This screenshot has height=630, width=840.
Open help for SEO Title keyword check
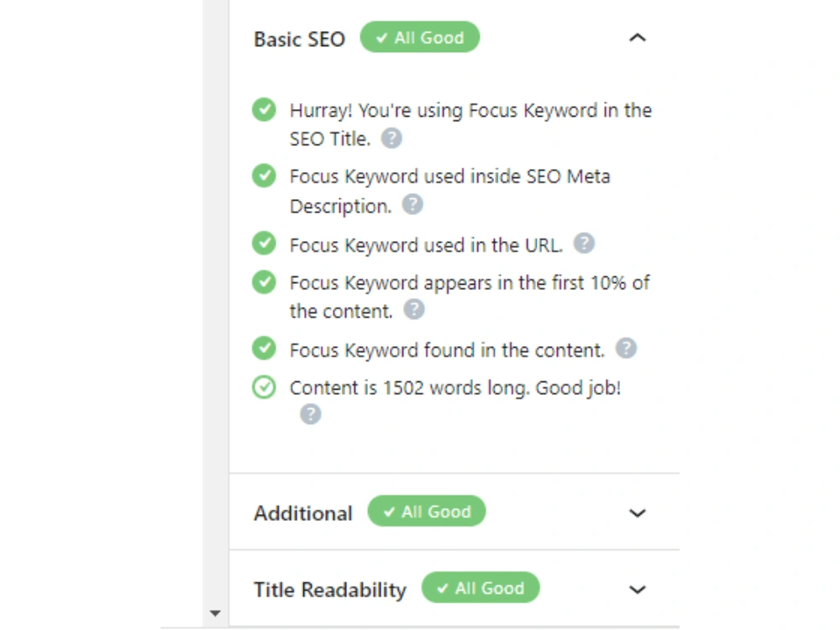coord(391,139)
